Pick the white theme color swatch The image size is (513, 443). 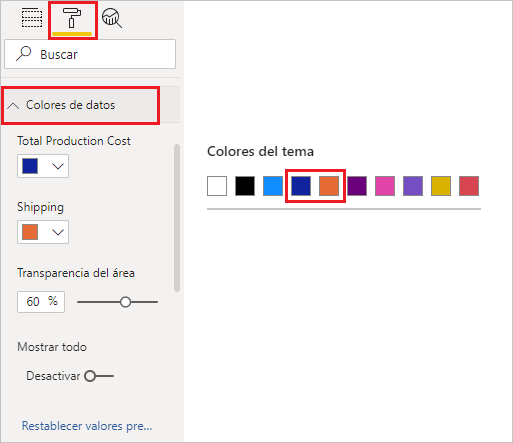217,186
